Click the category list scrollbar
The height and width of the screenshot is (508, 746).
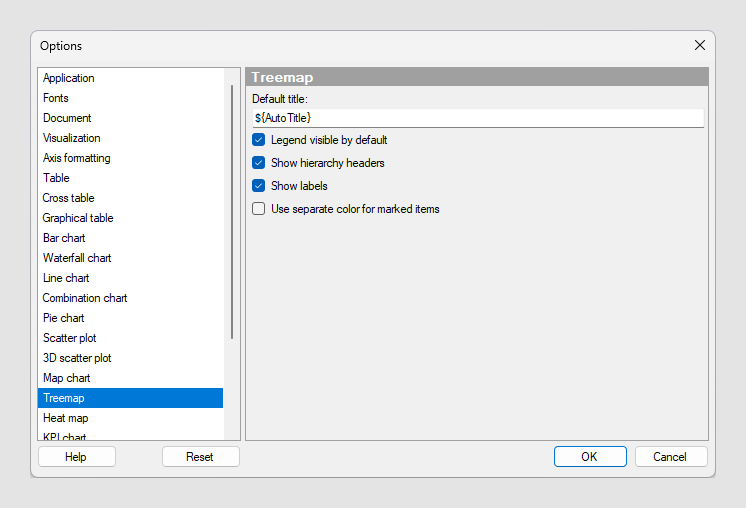click(232, 210)
